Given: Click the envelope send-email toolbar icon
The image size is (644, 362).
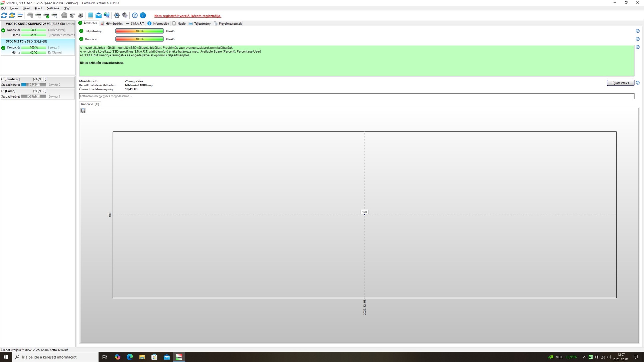Looking at the screenshot, I should 99,15.
